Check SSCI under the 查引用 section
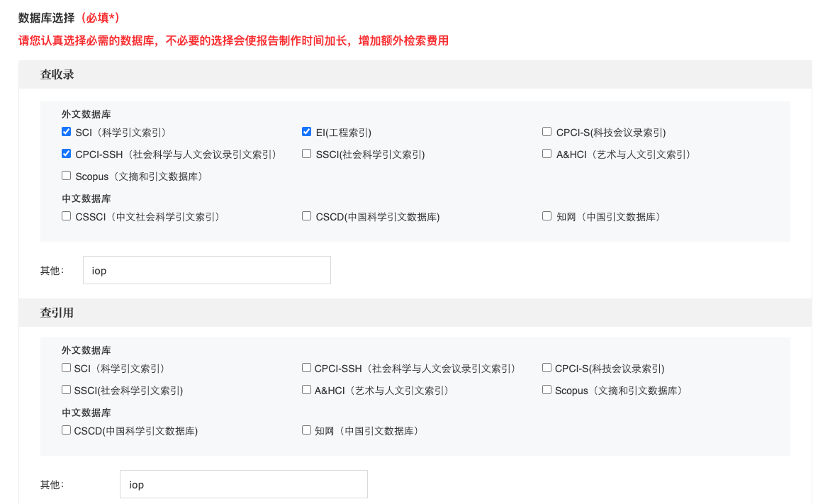Screen dimensions: 835x504 point(66,389)
